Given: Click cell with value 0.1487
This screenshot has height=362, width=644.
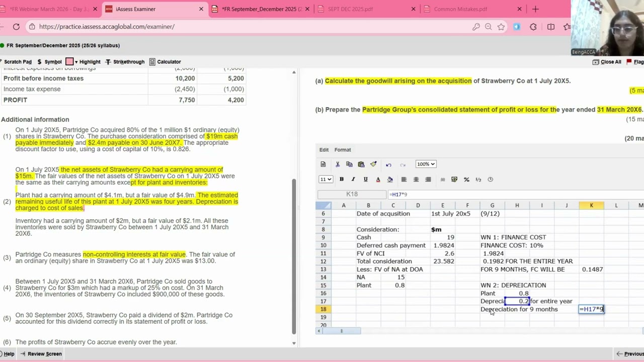Looking at the screenshot, I should tap(592, 269).
